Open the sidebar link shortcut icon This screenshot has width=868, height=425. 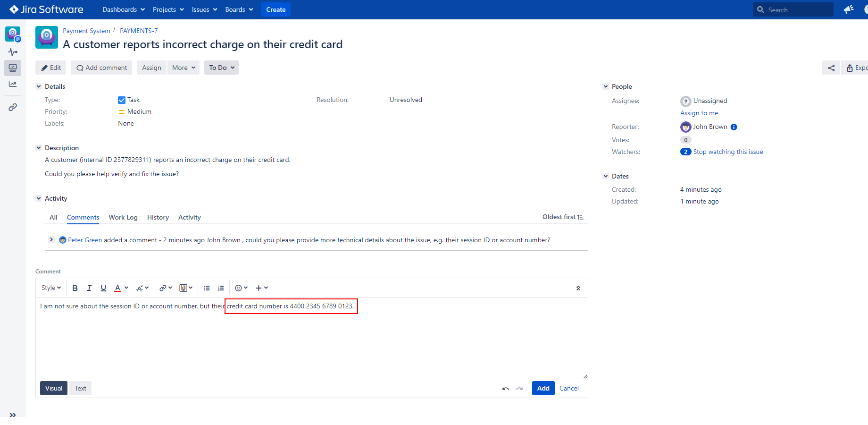point(13,107)
